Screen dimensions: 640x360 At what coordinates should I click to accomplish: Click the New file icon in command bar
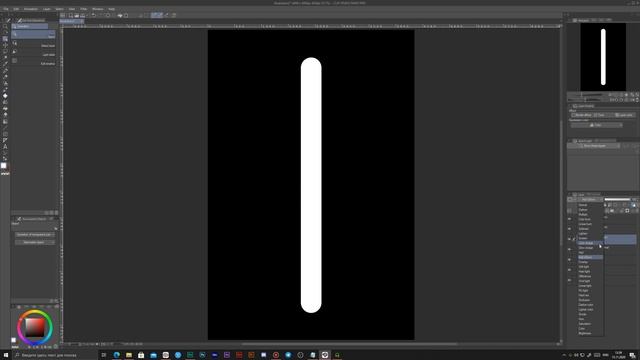click(x=70, y=15)
